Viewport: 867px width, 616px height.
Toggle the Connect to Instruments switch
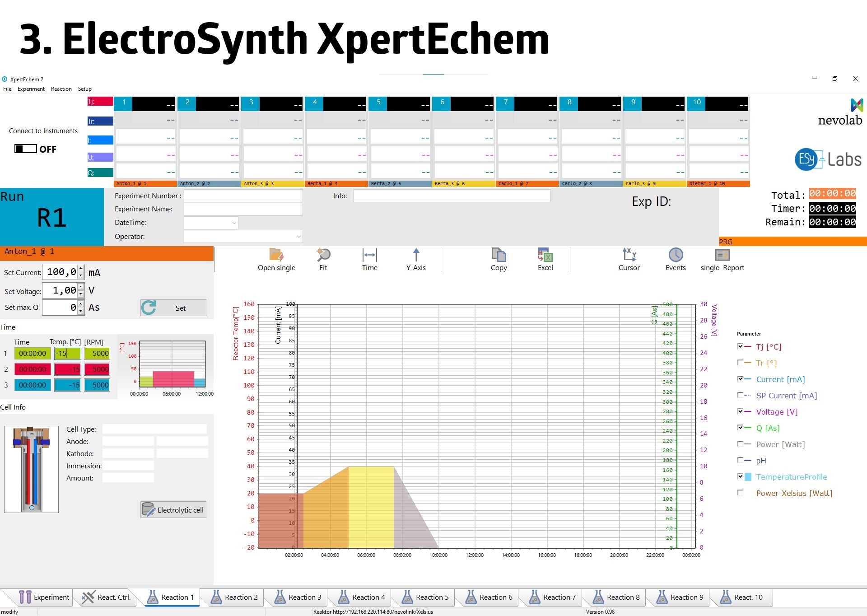point(26,149)
